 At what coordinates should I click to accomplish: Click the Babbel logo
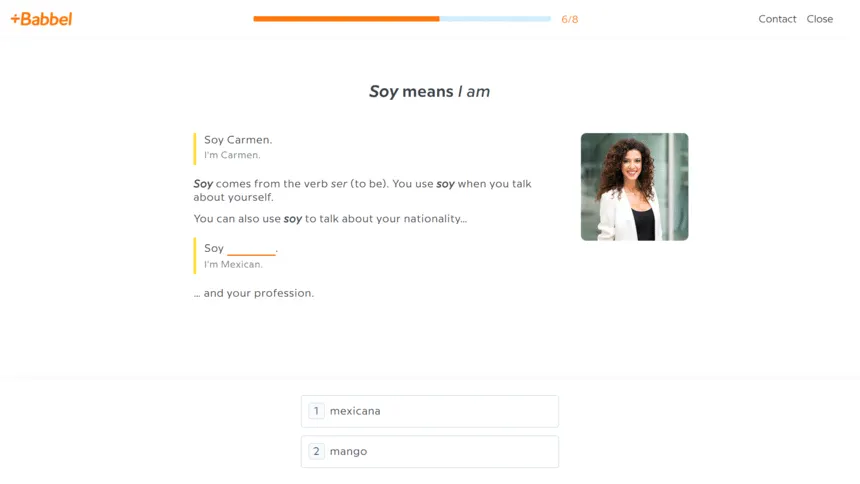(42, 19)
